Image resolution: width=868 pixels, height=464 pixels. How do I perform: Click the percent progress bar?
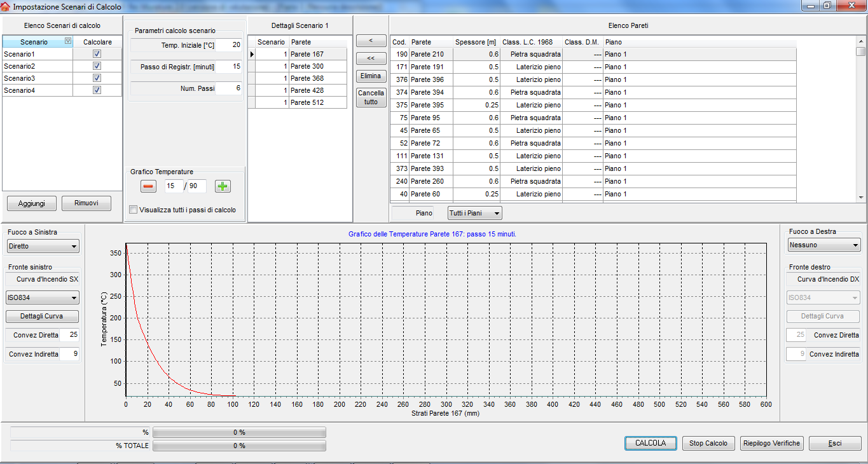click(239, 432)
